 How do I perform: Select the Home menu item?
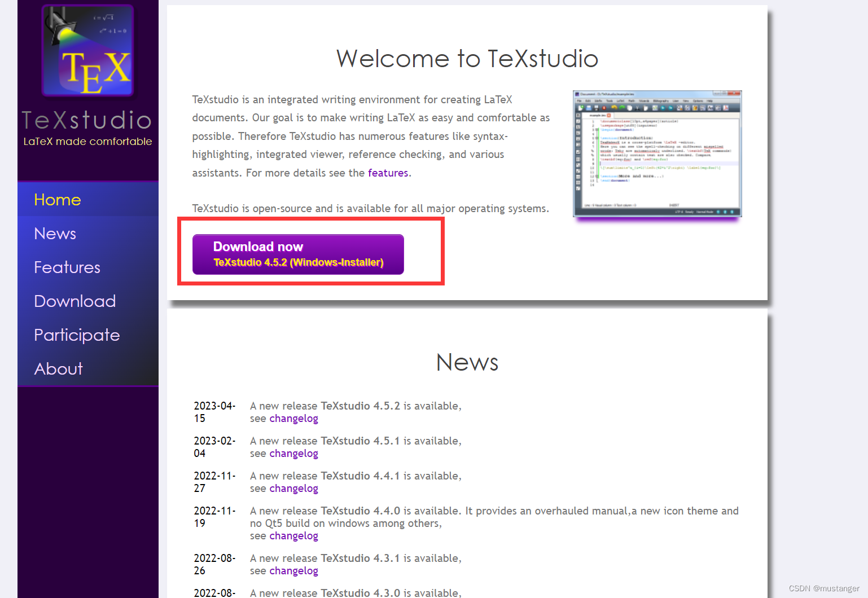pyautogui.click(x=57, y=200)
